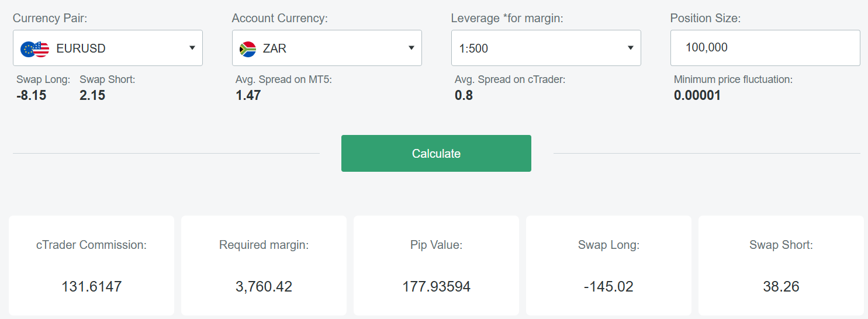Open the Account Currency dropdown arrow

[411, 48]
